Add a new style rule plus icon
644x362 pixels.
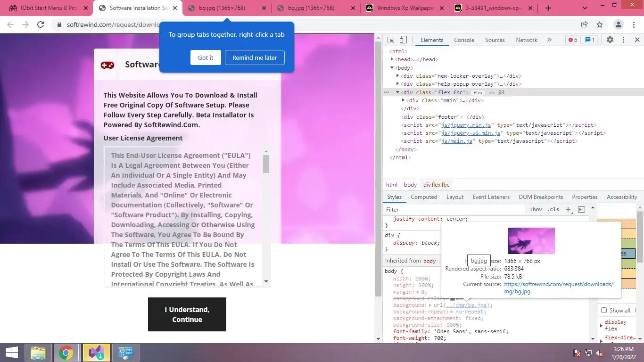568,209
